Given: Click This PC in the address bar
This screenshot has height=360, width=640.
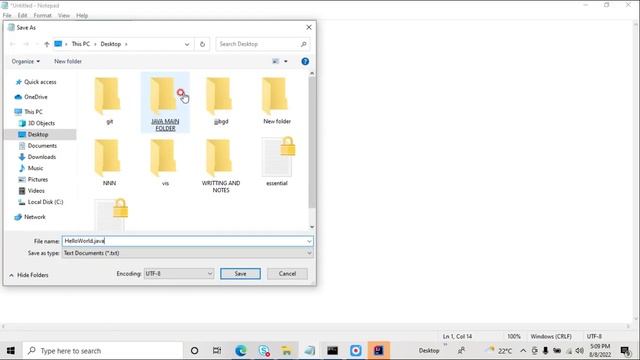Looking at the screenshot, I should point(81,44).
